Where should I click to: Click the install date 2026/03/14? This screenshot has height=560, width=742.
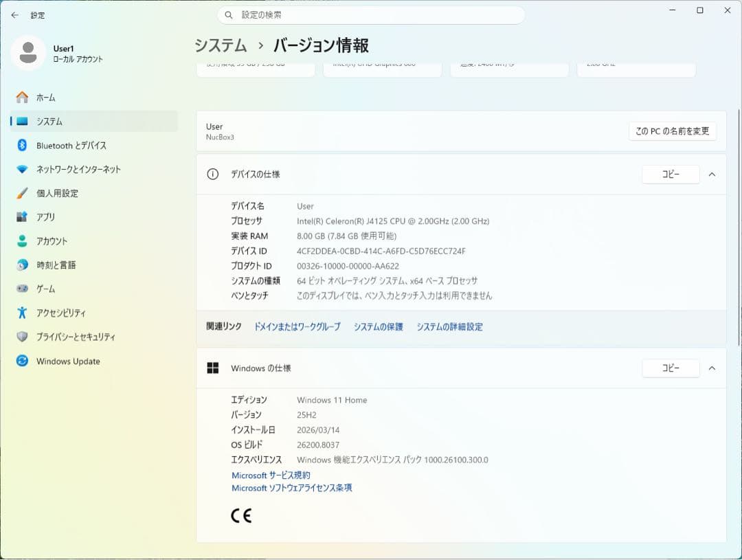pyautogui.click(x=318, y=430)
